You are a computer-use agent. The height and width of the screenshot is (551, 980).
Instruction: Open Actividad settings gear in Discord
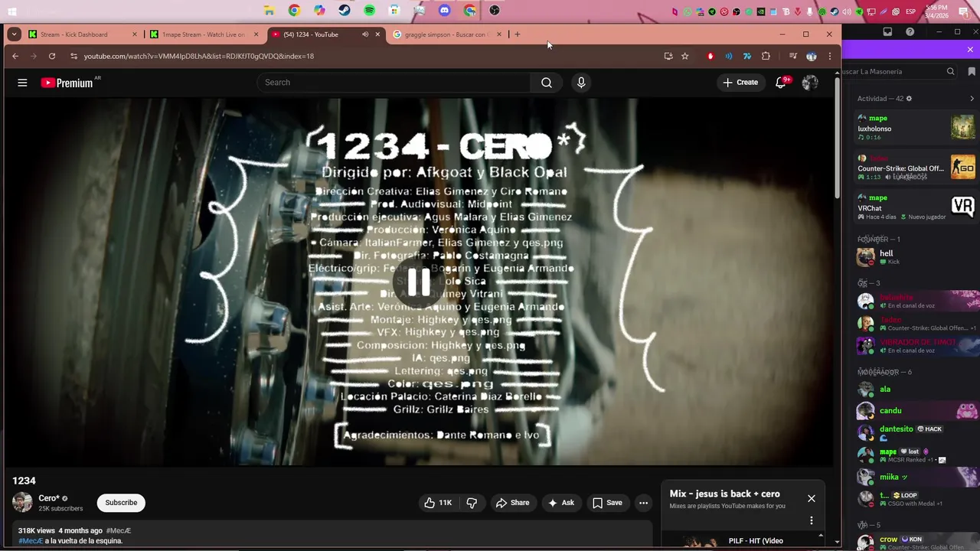pyautogui.click(x=909, y=99)
